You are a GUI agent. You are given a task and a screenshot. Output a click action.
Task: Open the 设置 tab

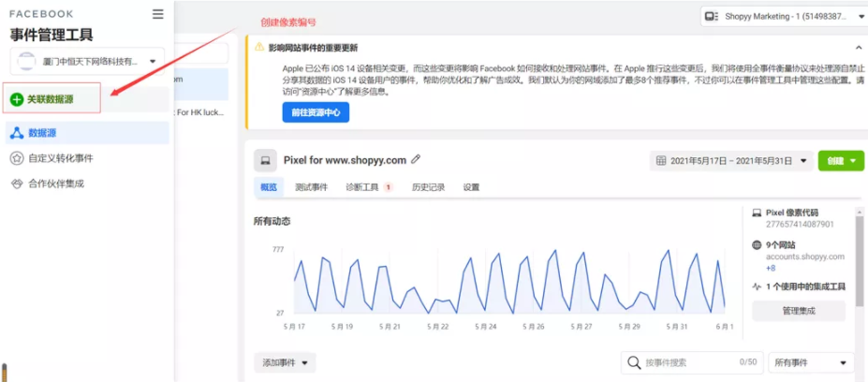click(471, 187)
